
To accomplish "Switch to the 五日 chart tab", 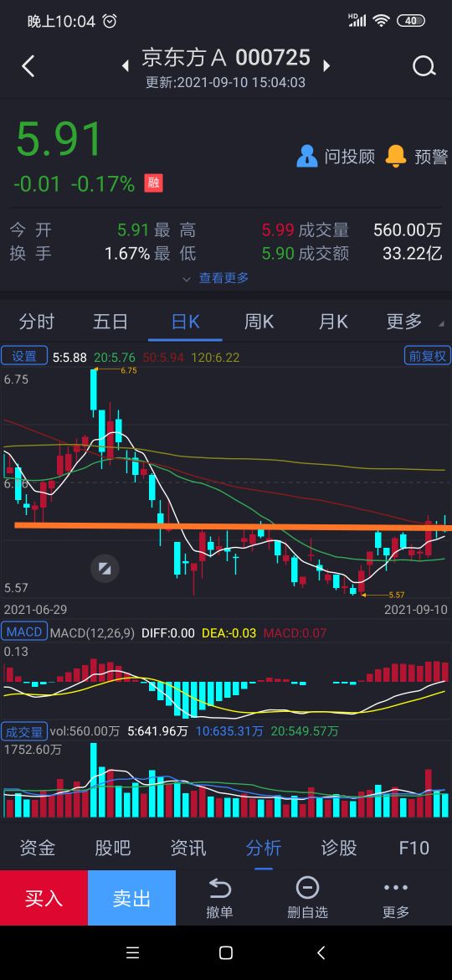I will pos(110,322).
